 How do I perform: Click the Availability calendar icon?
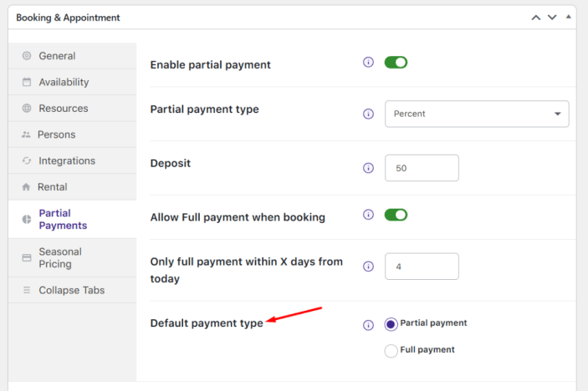27,82
